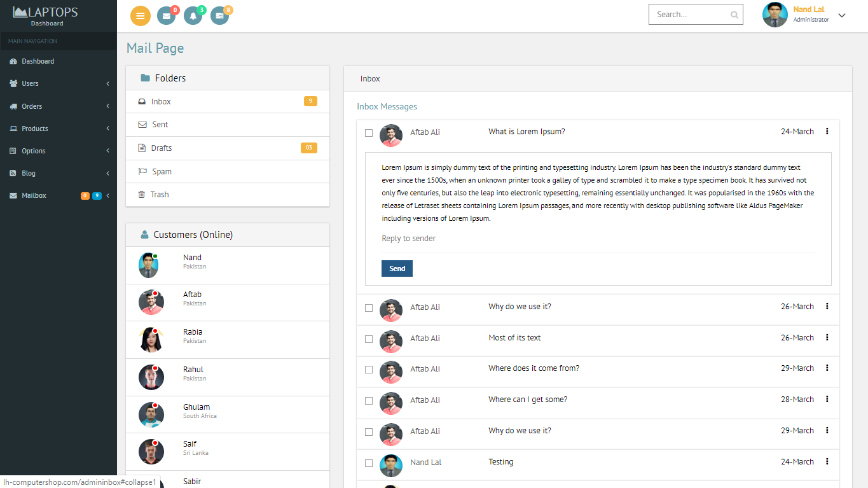The image size is (868, 488).
Task: Click the Sent envelope icon in Folders
Action: pos(142,125)
